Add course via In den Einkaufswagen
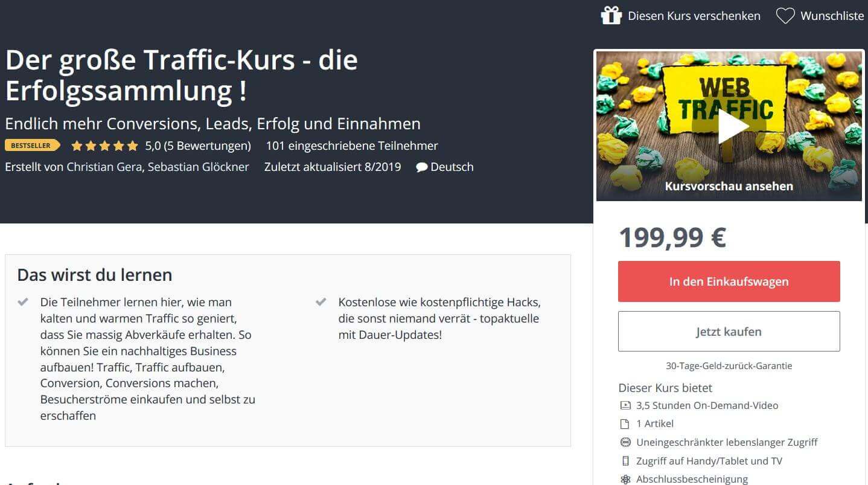 [729, 281]
